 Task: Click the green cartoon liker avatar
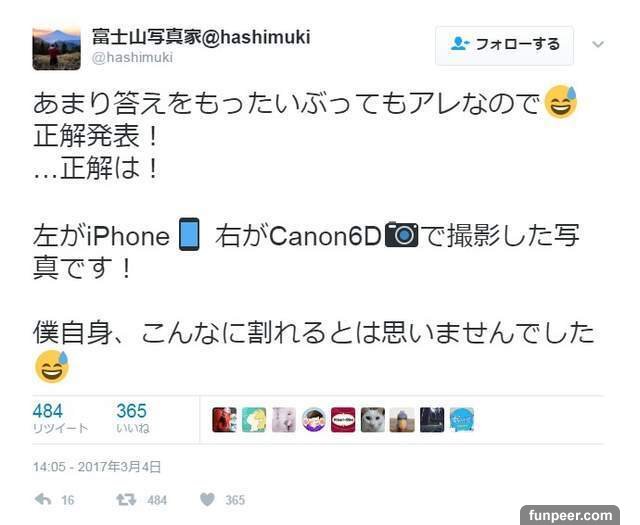point(254,420)
